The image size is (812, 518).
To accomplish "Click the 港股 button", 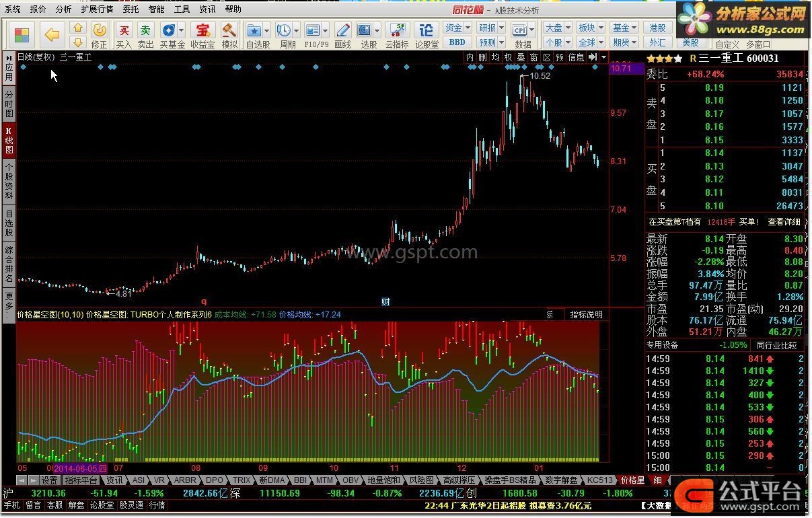I will (657, 28).
